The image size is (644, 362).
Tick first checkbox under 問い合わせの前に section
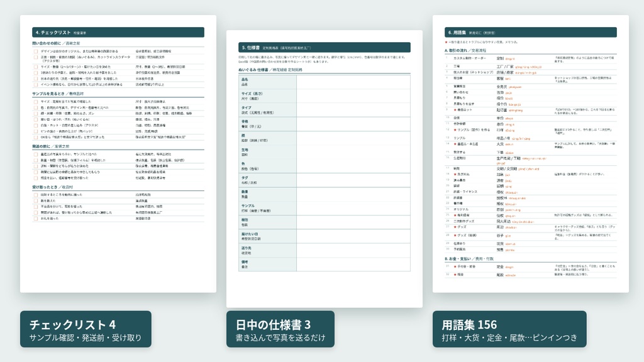36,52
